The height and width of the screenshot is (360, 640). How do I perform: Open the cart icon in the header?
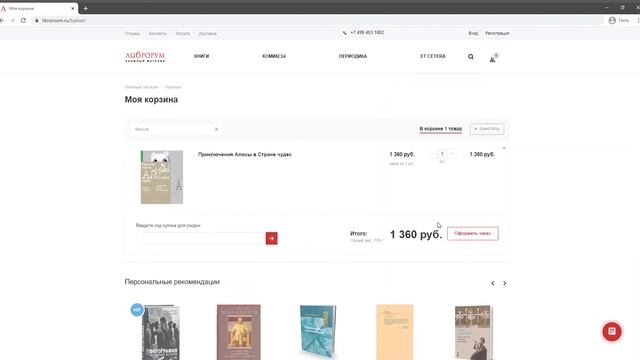(x=493, y=58)
